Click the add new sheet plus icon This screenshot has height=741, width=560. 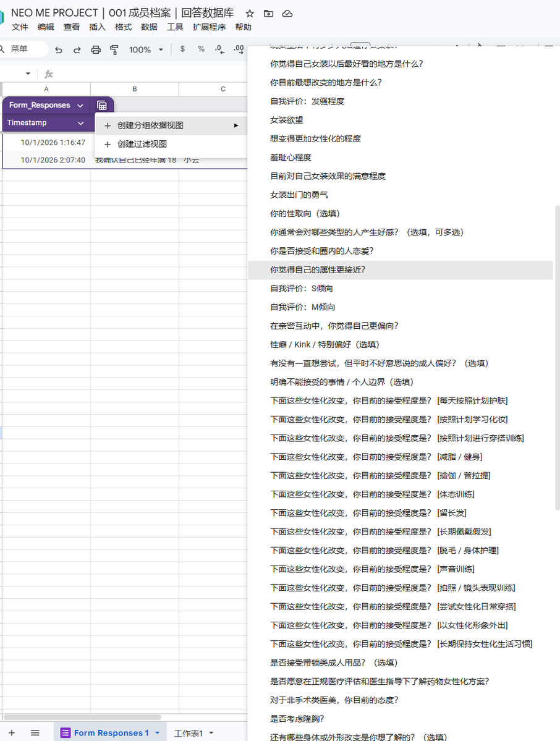point(12,732)
